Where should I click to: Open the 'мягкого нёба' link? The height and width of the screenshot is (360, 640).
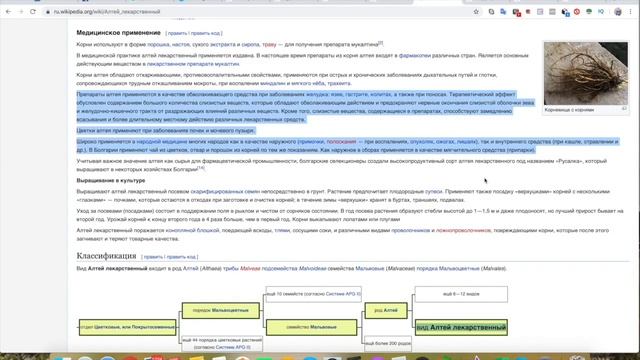(308, 83)
